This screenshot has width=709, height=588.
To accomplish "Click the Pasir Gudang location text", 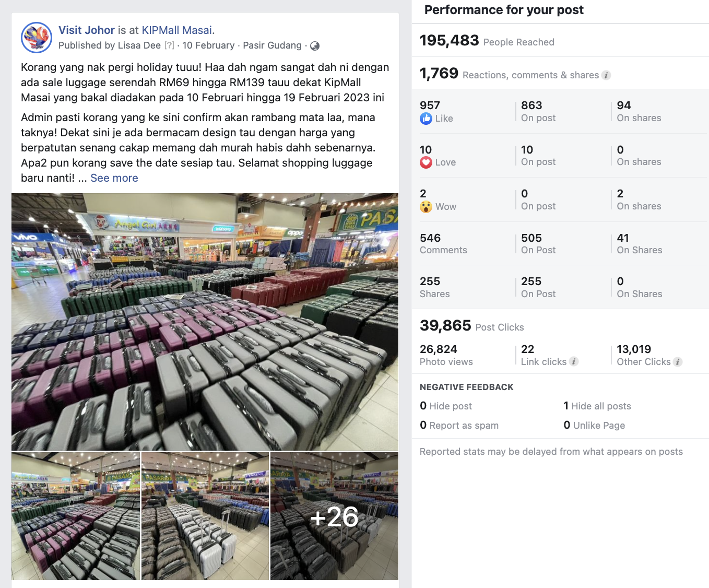I will (x=272, y=45).
